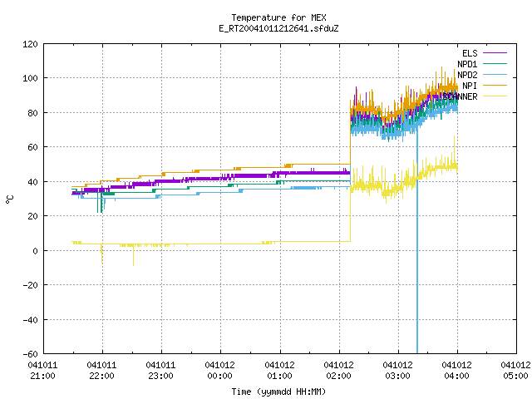Click the y-axis value -40
532x399 pixels.
pos(30,320)
